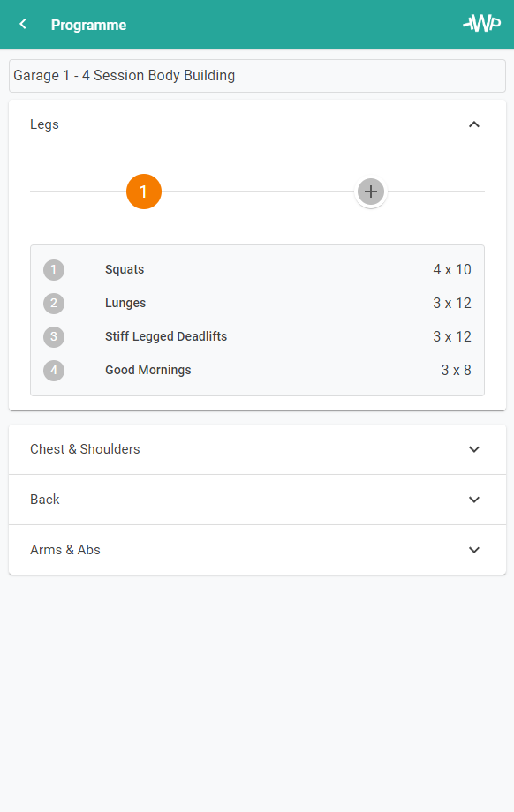Open the Lunges exercise row

point(258,304)
